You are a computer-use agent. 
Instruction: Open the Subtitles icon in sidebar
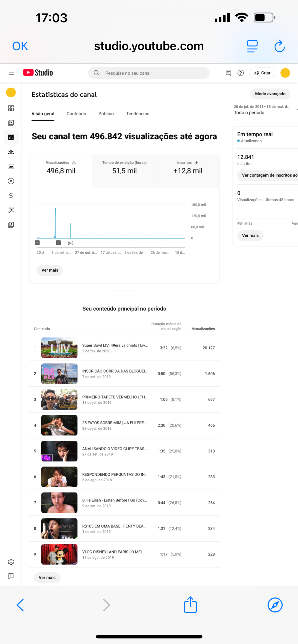click(x=11, y=167)
